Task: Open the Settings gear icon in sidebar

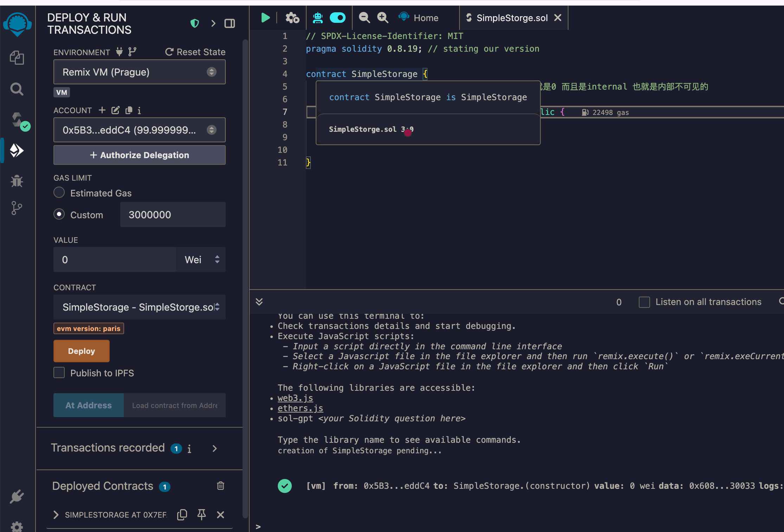Action: tap(17, 526)
